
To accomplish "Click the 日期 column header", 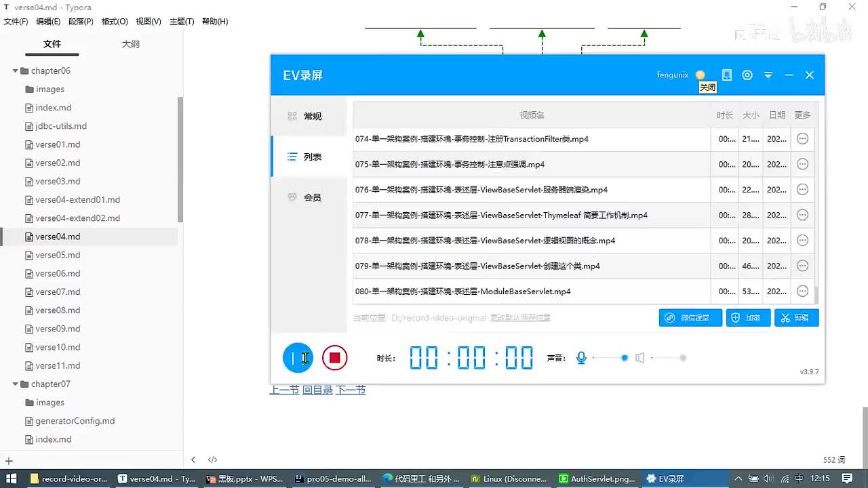I will [x=777, y=115].
